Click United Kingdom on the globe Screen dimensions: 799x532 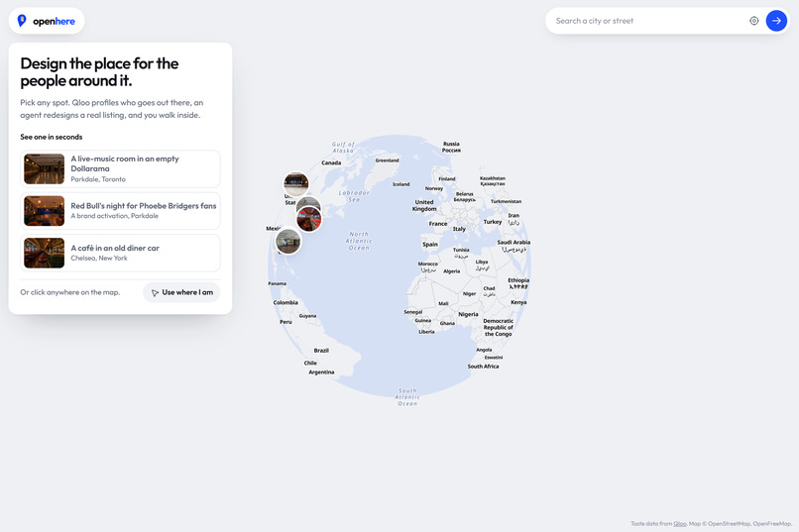tap(424, 205)
